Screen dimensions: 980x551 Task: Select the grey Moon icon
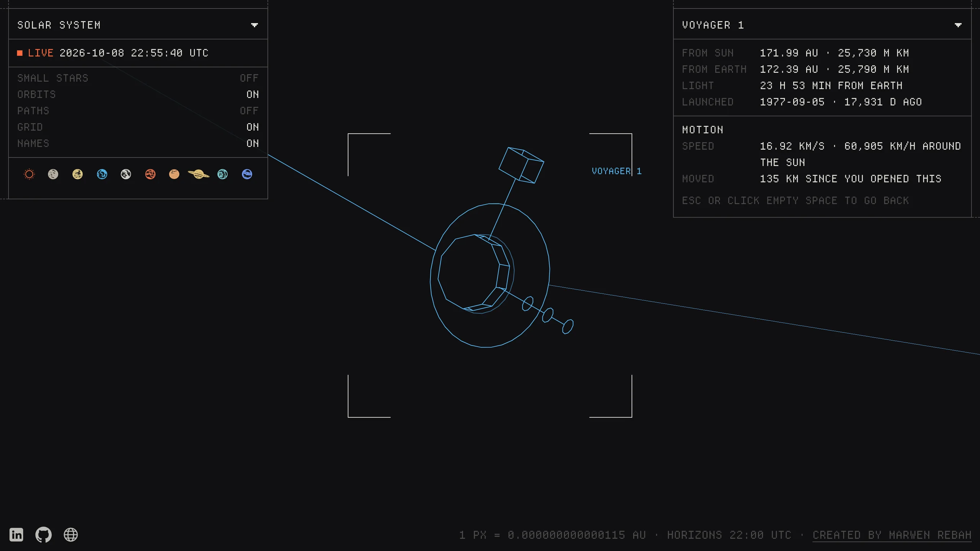126,174
